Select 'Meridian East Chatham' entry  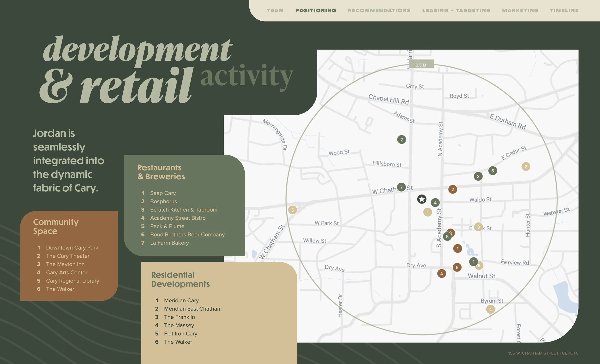click(x=193, y=309)
